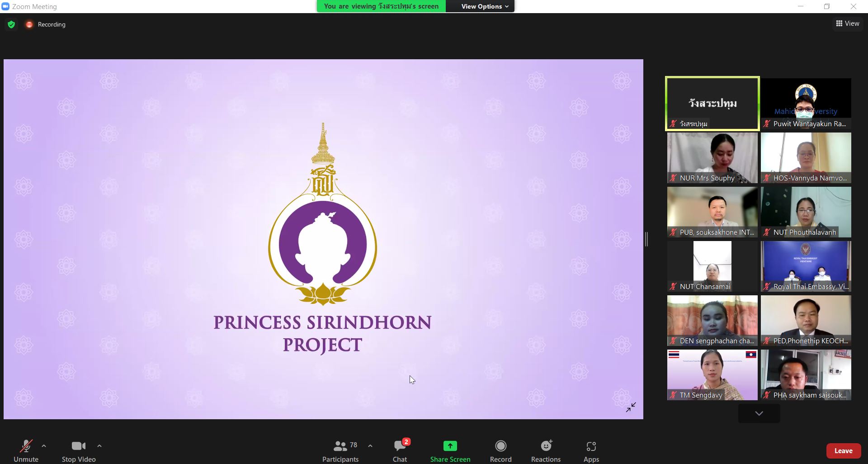Select DEN sengphachan video tile
This screenshot has width=868, height=464.
pyautogui.click(x=712, y=321)
